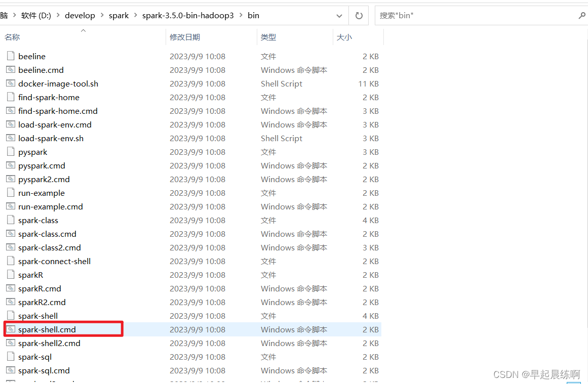Click the spark-connect-shell file icon

coord(11,261)
